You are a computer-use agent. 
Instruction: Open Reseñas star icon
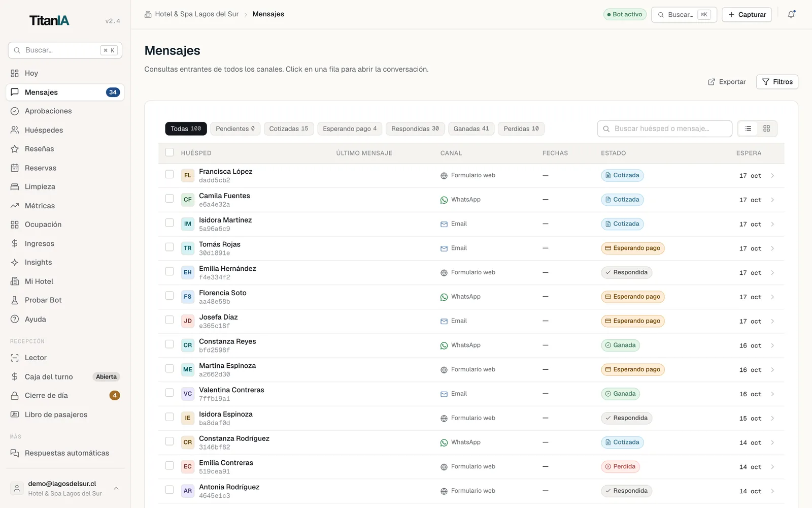coord(15,149)
